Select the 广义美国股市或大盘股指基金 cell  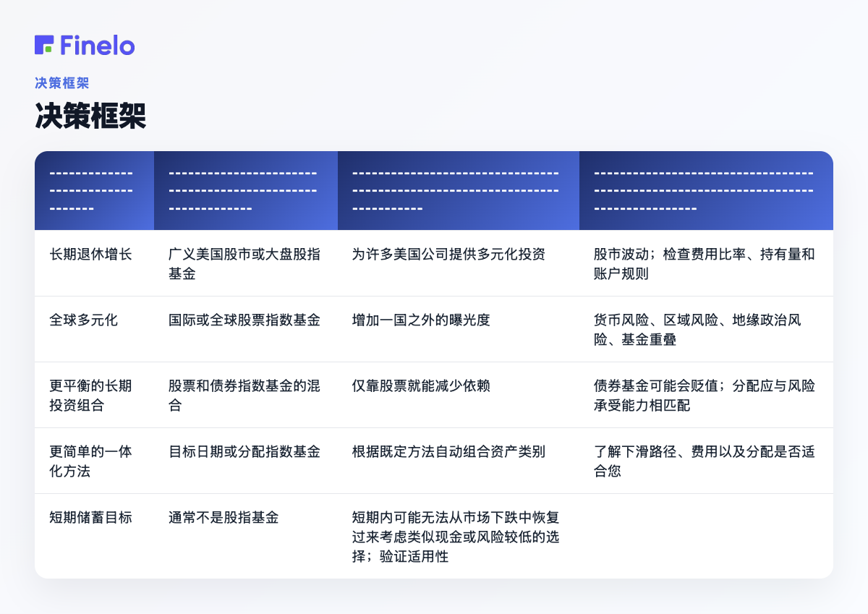246,263
